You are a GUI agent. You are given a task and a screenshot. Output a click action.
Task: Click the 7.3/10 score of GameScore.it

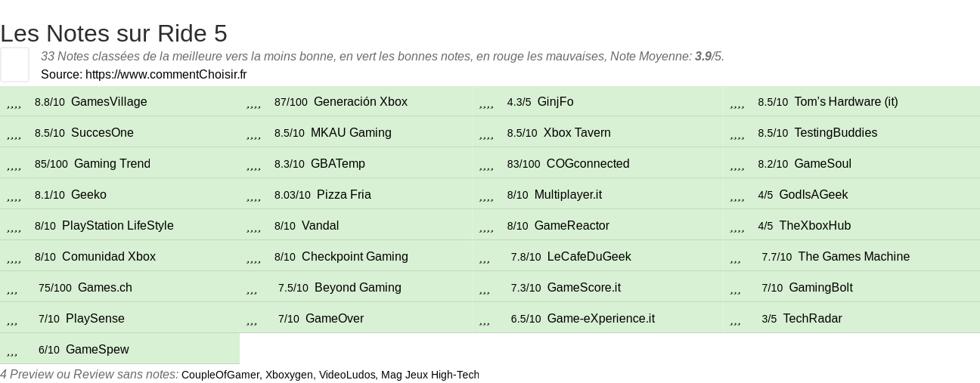pos(526,288)
